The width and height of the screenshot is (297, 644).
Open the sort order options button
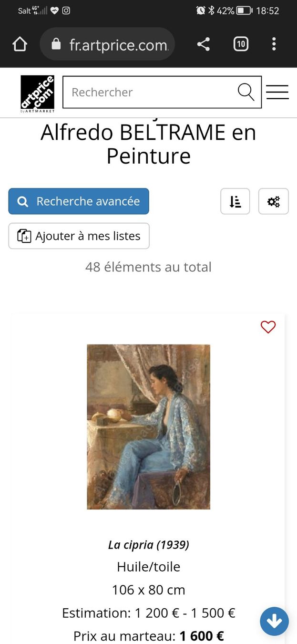click(235, 201)
